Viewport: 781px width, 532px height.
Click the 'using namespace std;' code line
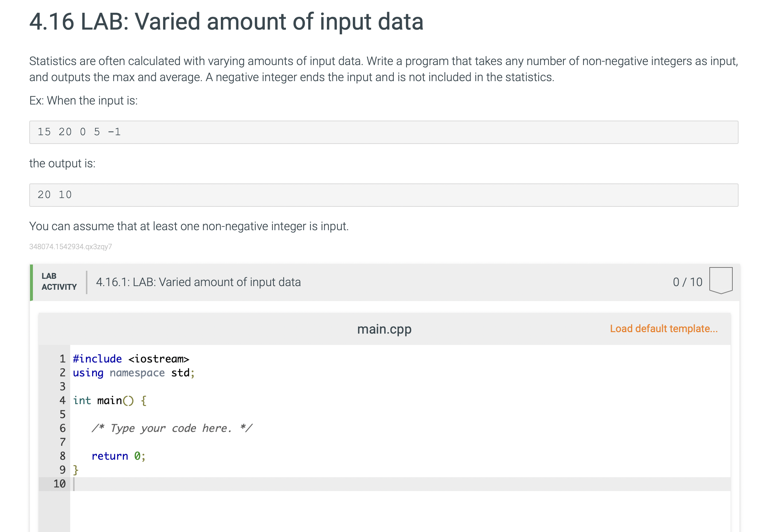click(134, 373)
